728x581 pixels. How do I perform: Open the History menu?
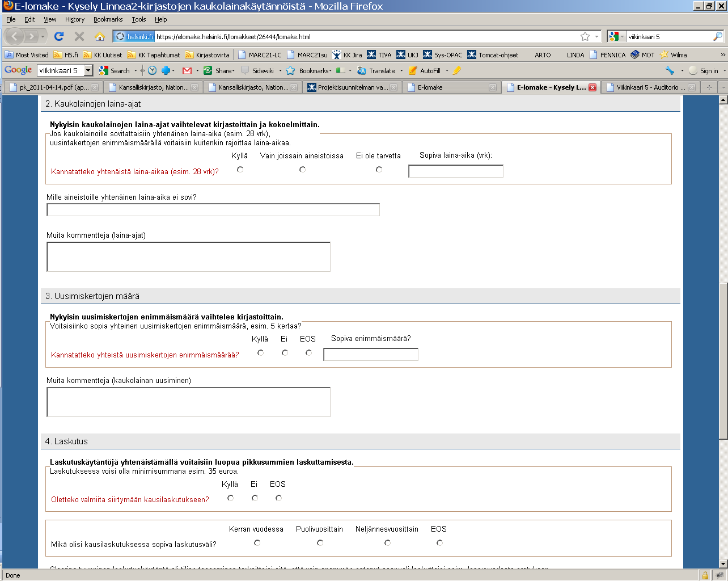(75, 19)
